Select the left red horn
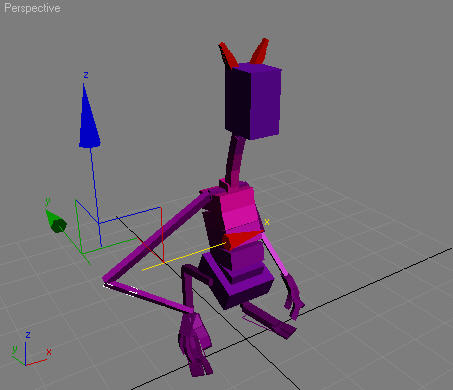The height and width of the screenshot is (390, 453). pos(229,55)
